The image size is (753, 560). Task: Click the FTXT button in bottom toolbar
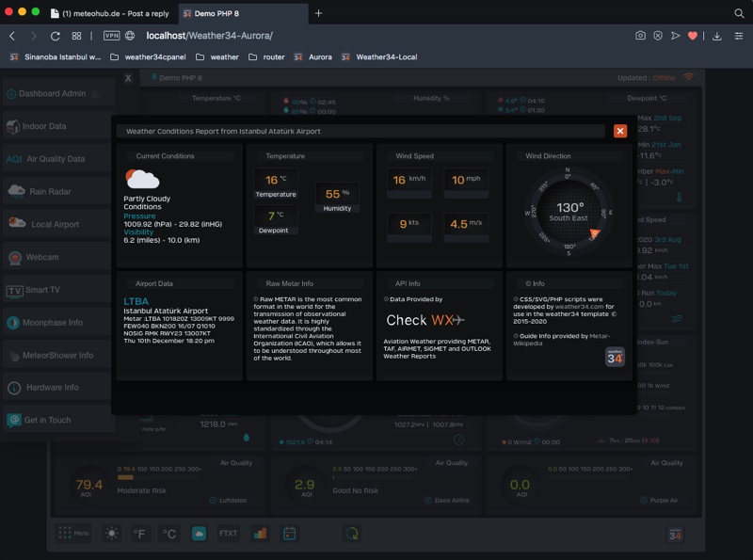coord(228,533)
